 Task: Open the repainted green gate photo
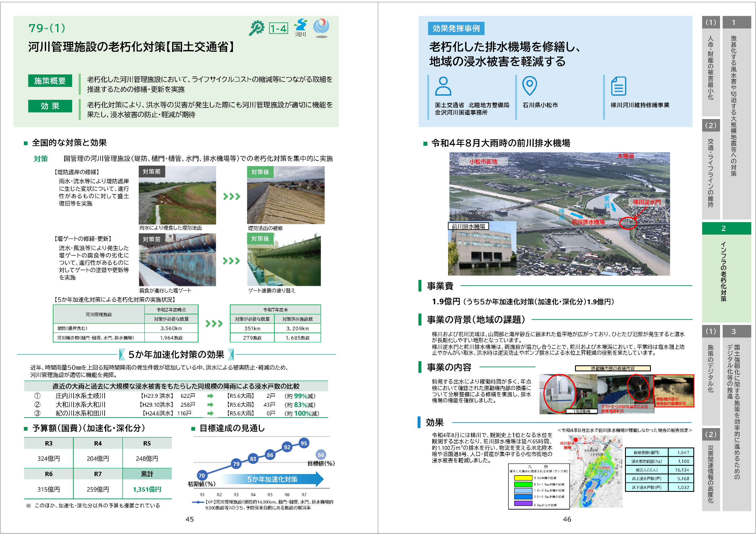tap(284, 259)
